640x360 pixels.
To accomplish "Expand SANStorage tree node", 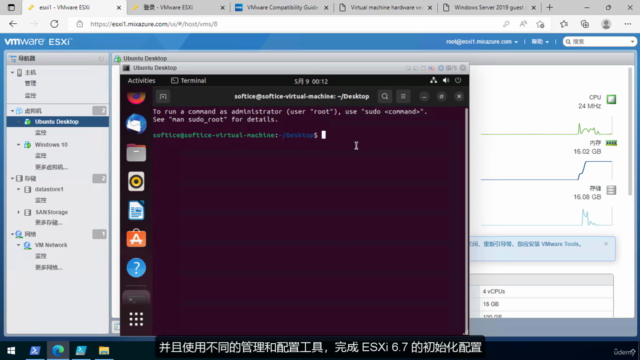I will 18,212.
